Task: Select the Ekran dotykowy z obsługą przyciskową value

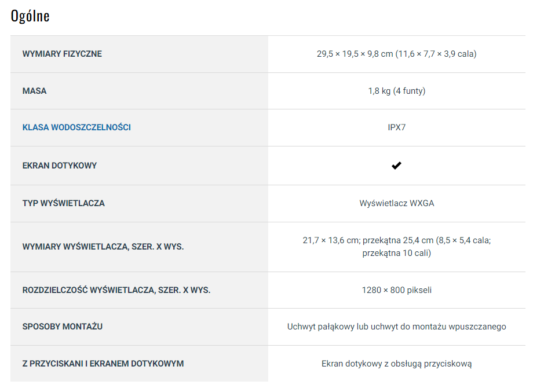Action: pos(396,364)
